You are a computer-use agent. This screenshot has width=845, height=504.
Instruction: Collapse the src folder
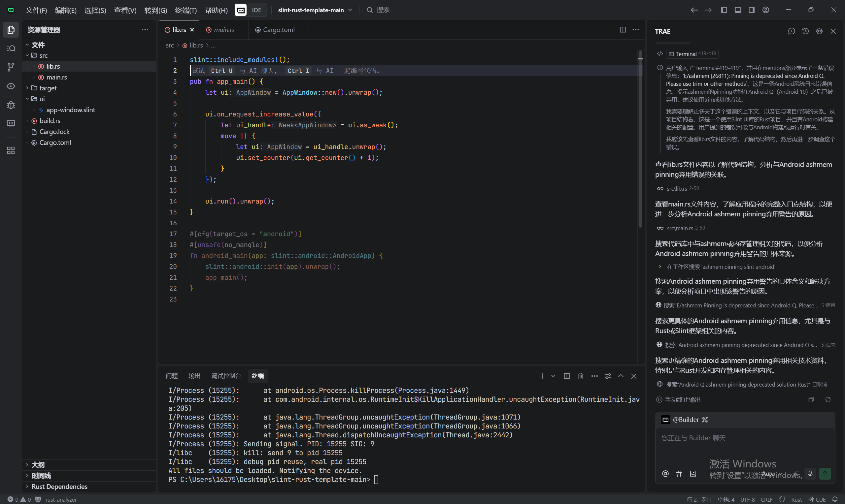(27, 55)
